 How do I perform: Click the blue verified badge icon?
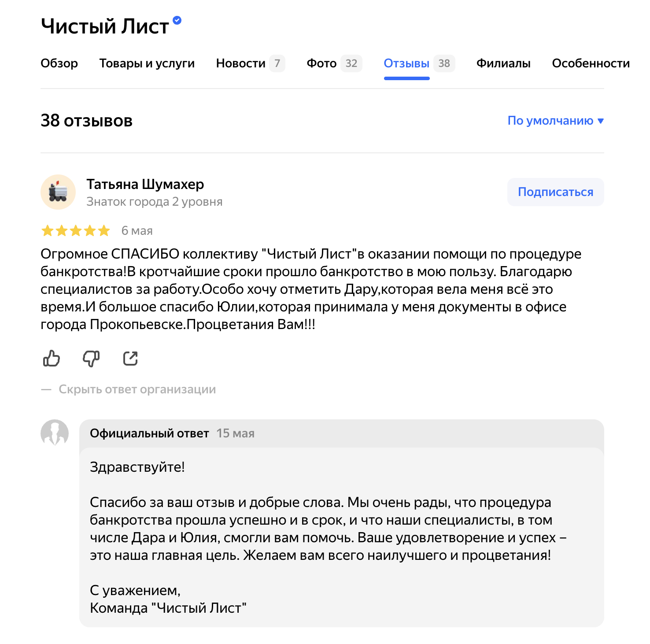point(177,20)
